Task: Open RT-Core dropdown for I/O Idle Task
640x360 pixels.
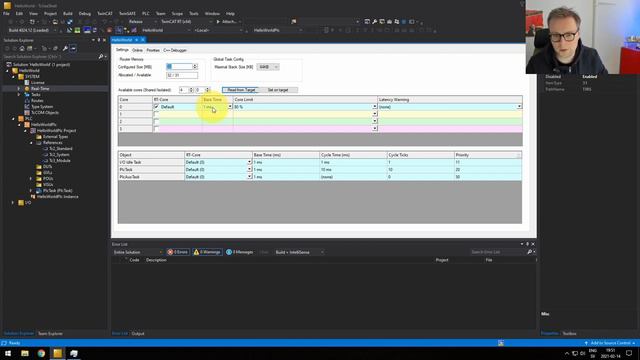Action: tap(249, 162)
